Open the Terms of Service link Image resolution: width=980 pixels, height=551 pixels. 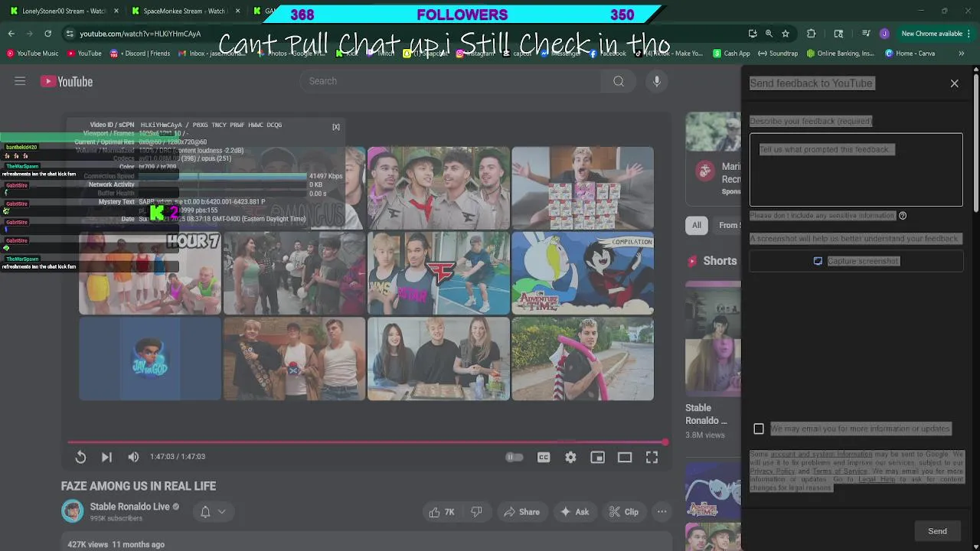[x=840, y=471]
